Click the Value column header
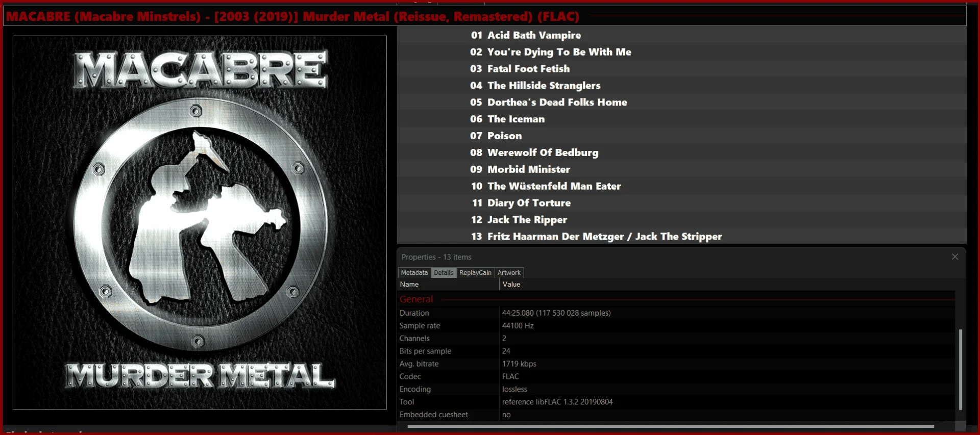Image resolution: width=980 pixels, height=435 pixels. pos(727,285)
